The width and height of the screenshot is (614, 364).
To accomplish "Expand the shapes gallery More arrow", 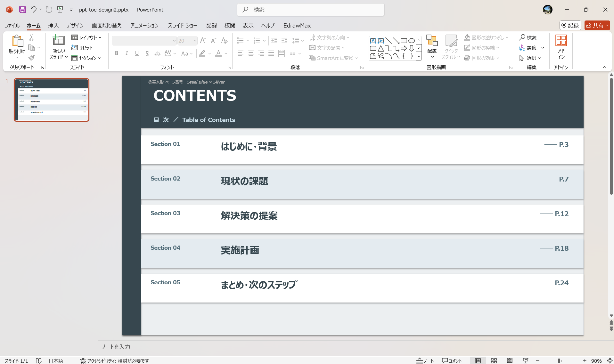I will (419, 56).
